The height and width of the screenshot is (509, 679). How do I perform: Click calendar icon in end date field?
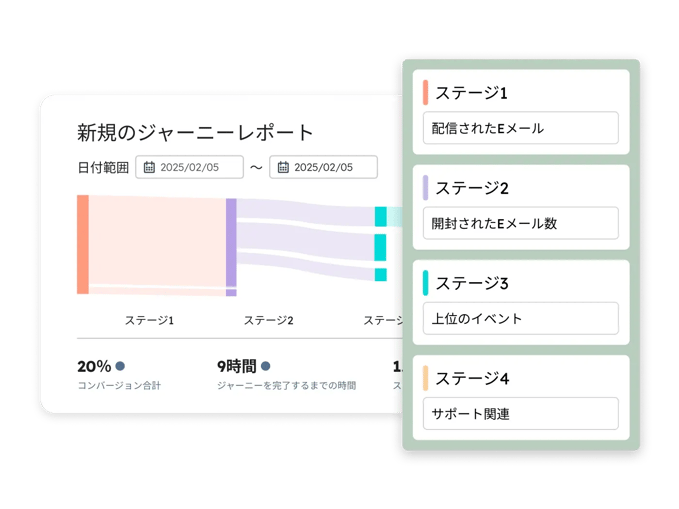[x=283, y=168]
